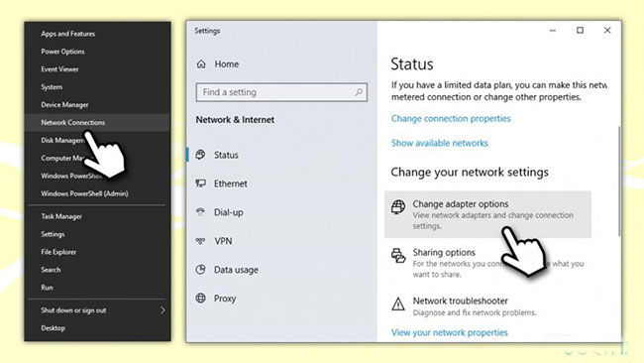Click the Find a setting search field
Viewport: 644px width, 363px height.
tap(281, 92)
